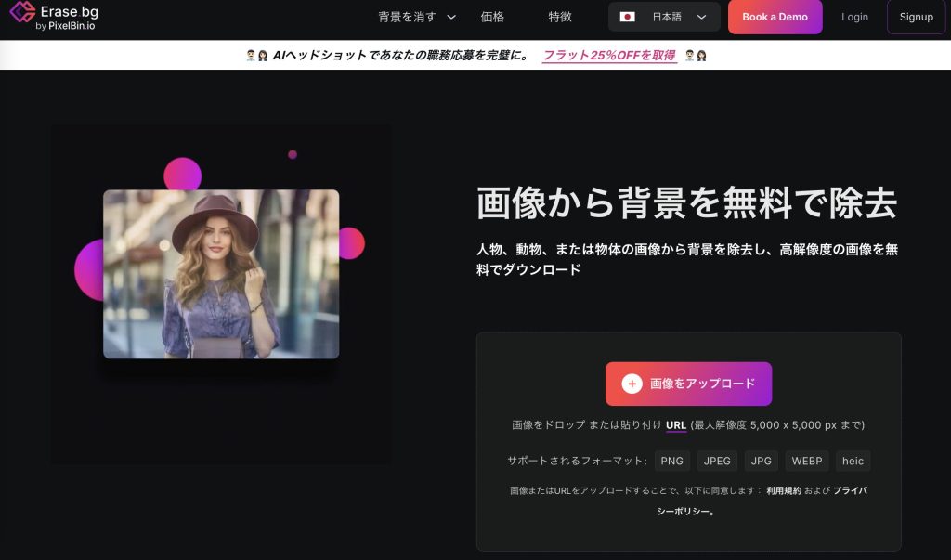Click the Erase.bg logo icon
The height and width of the screenshot is (560, 951).
click(x=22, y=17)
